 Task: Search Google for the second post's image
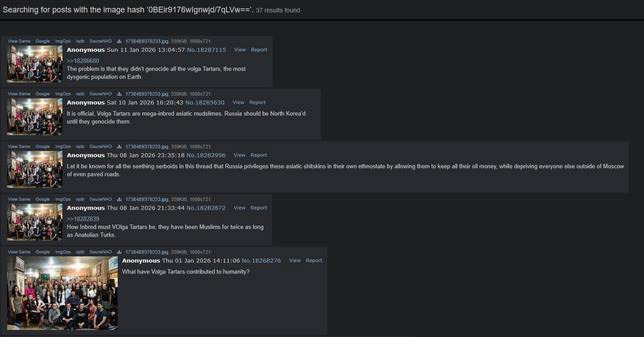pos(42,94)
